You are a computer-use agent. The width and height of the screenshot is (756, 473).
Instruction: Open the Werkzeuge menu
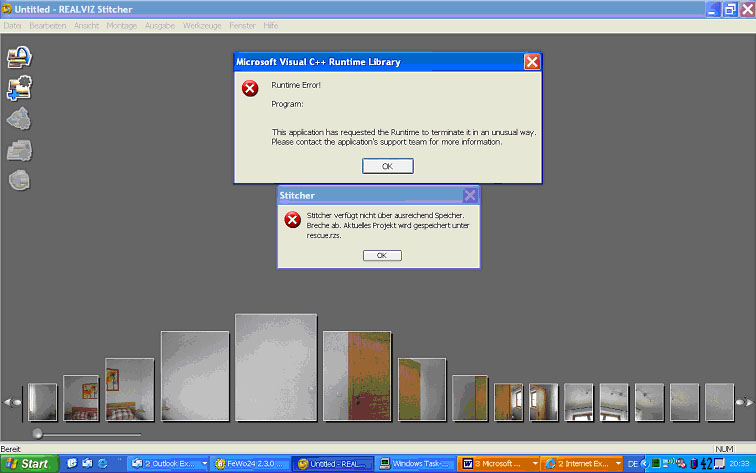pos(202,25)
